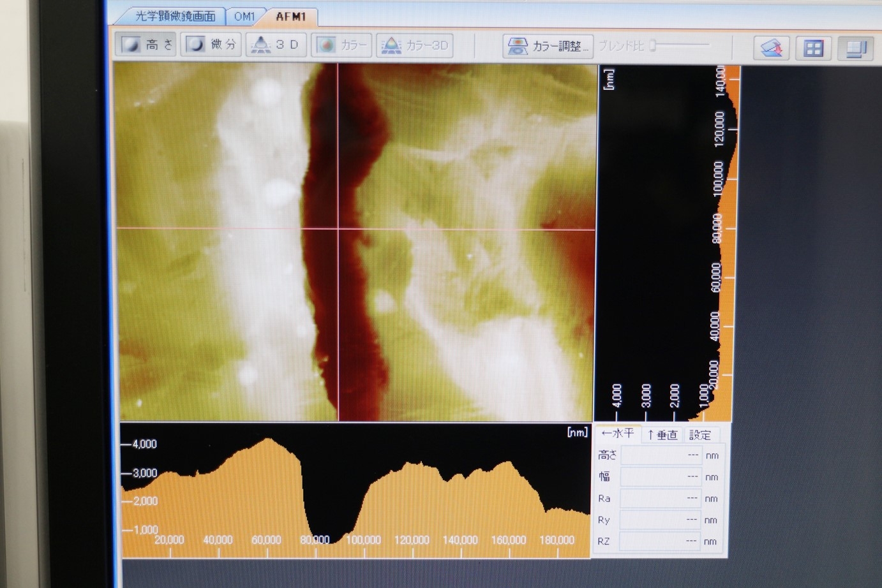
Task: Click the horizontal cross-section profile graph
Action: pyautogui.click(x=355, y=490)
